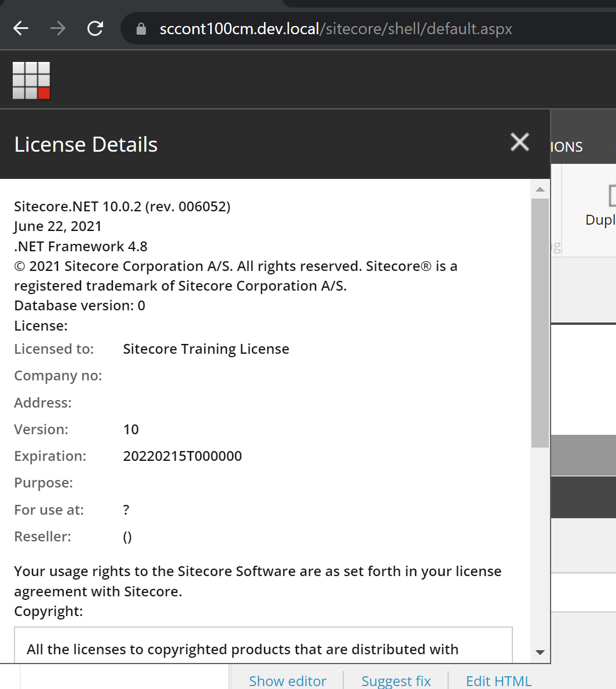616x689 pixels.
Task: Click the License Details title
Action: click(x=86, y=145)
